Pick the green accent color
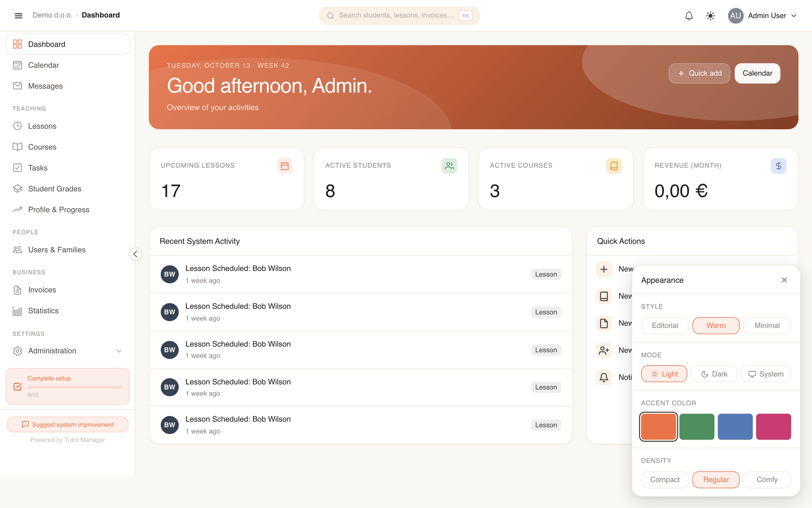This screenshot has width=812, height=508. coord(697,427)
